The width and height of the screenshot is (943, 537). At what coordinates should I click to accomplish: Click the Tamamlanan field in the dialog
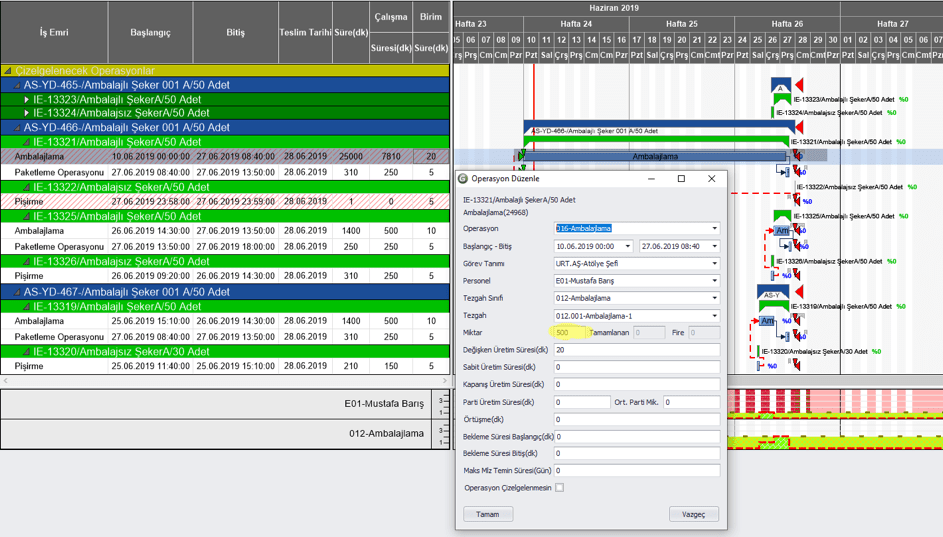[x=649, y=333]
